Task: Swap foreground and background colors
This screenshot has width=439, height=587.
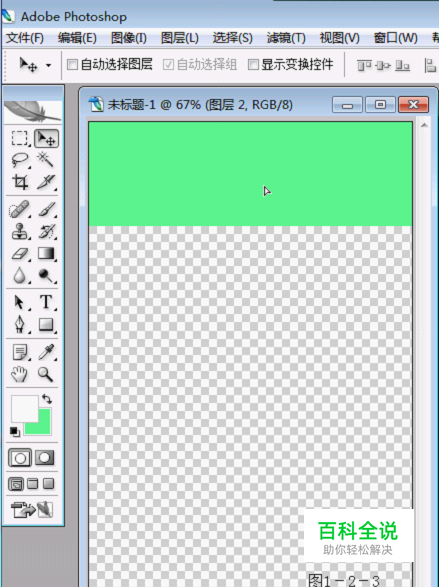Action: 47,399
